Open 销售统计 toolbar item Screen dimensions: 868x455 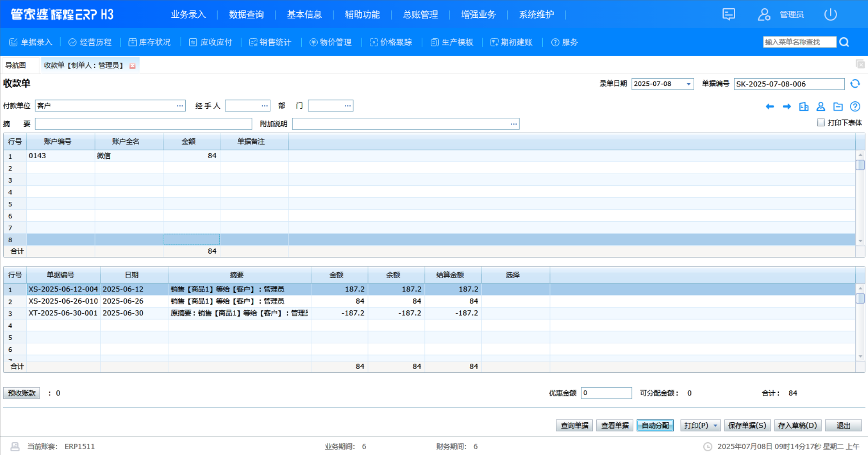270,42
